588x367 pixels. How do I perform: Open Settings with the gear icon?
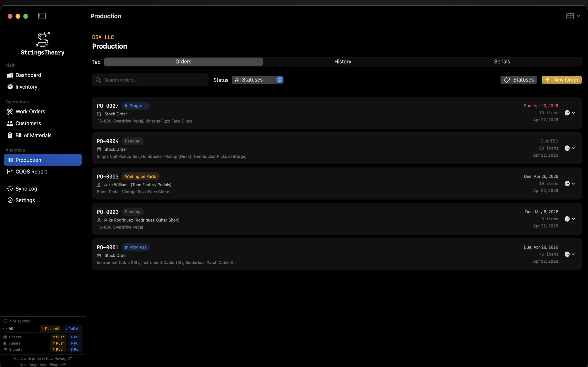click(x=10, y=200)
